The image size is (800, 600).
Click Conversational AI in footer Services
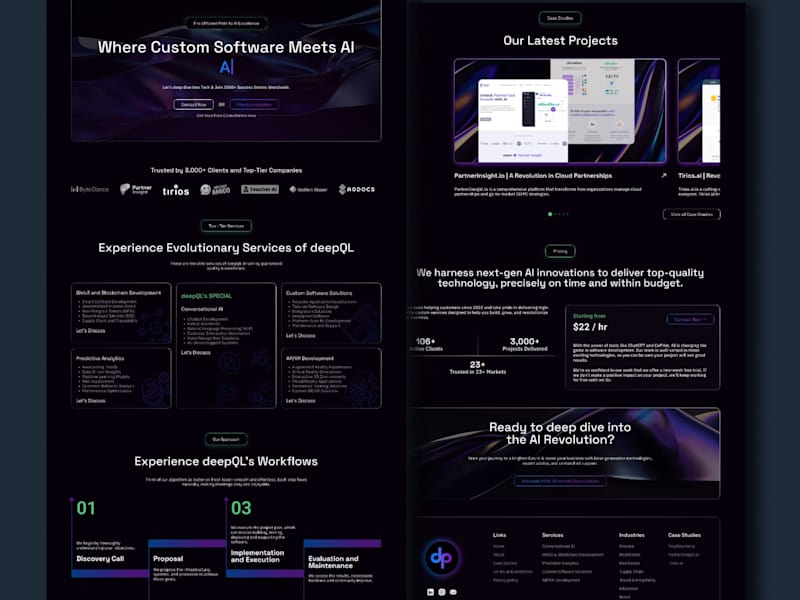pyautogui.click(x=559, y=546)
